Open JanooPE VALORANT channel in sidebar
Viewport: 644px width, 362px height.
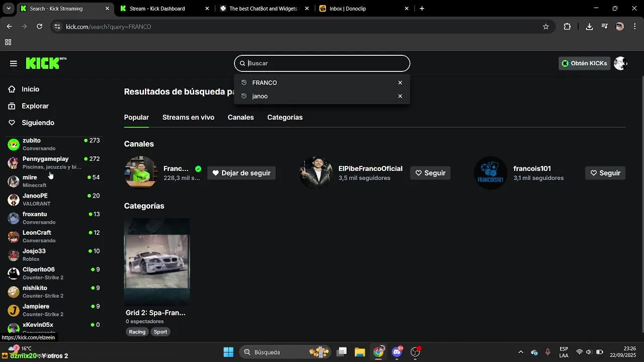coord(54,200)
